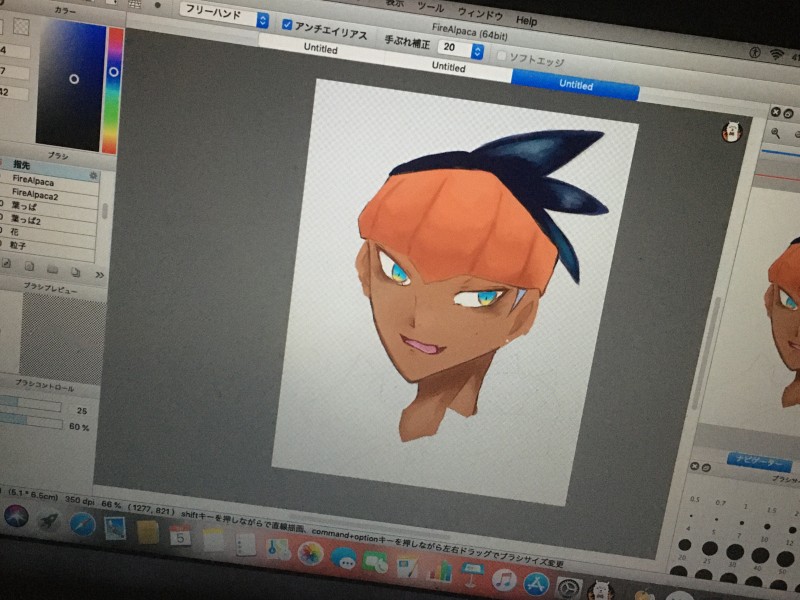
Task: Click the accessibility icon in menu bar
Action: point(755,52)
